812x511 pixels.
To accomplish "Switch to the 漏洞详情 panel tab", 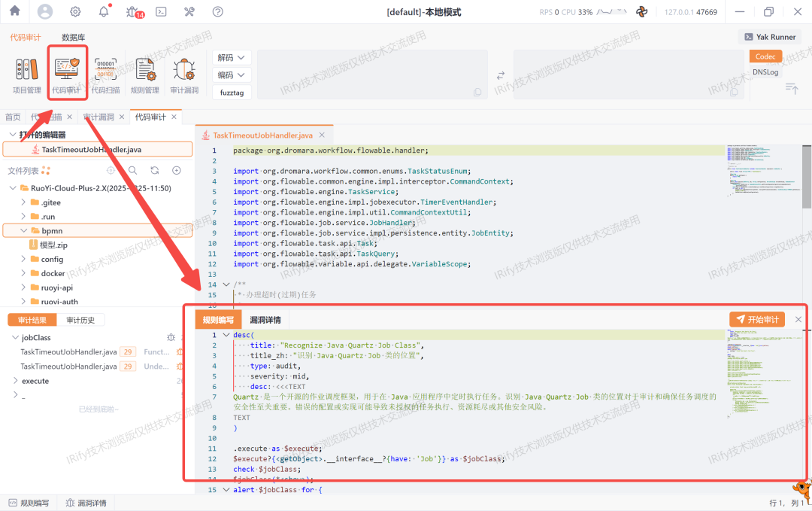I will tap(265, 320).
